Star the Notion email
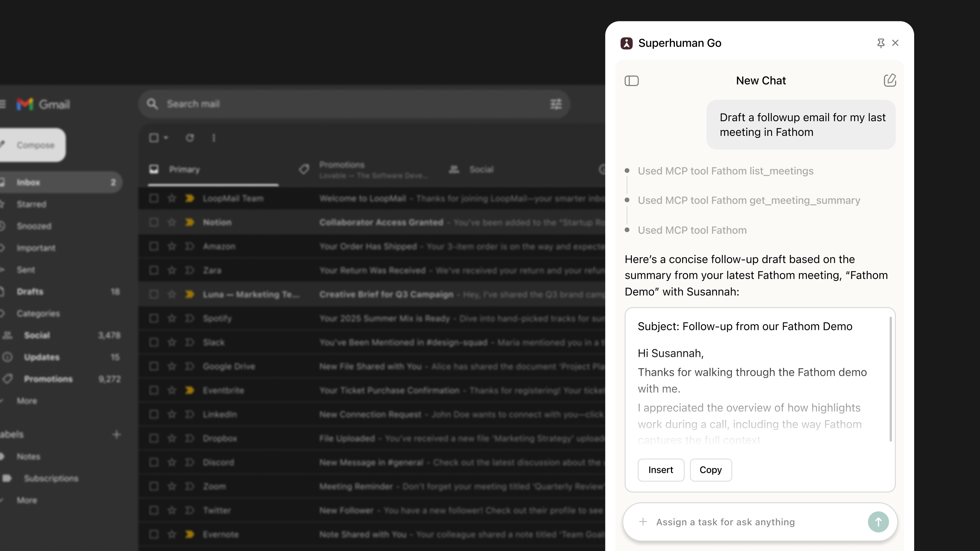This screenshot has height=551, width=980. pyautogui.click(x=172, y=222)
